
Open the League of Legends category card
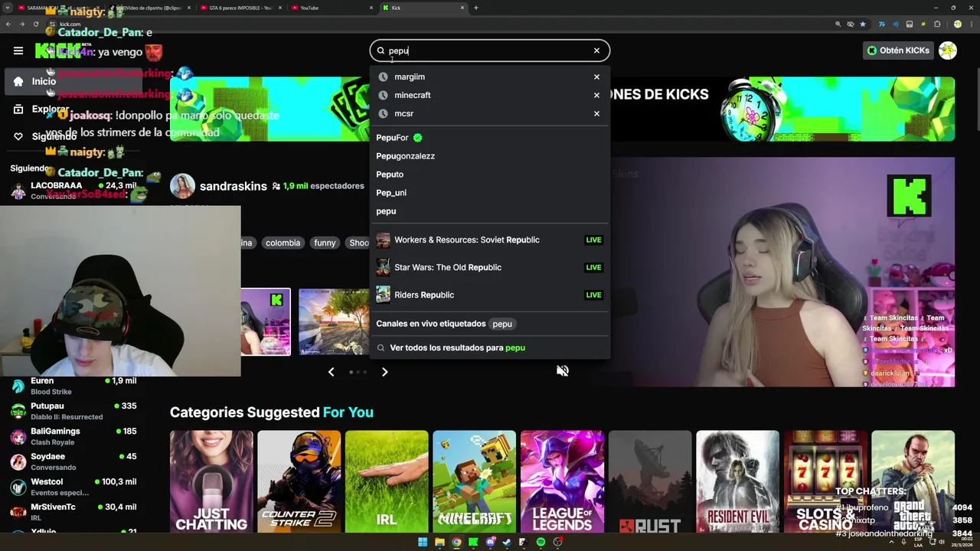(562, 481)
